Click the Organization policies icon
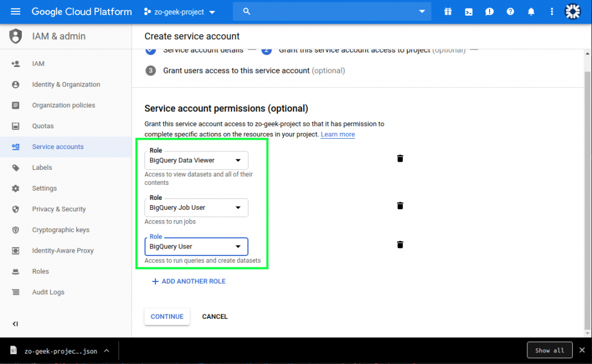Screen dimensions: 592x364 tap(16, 105)
